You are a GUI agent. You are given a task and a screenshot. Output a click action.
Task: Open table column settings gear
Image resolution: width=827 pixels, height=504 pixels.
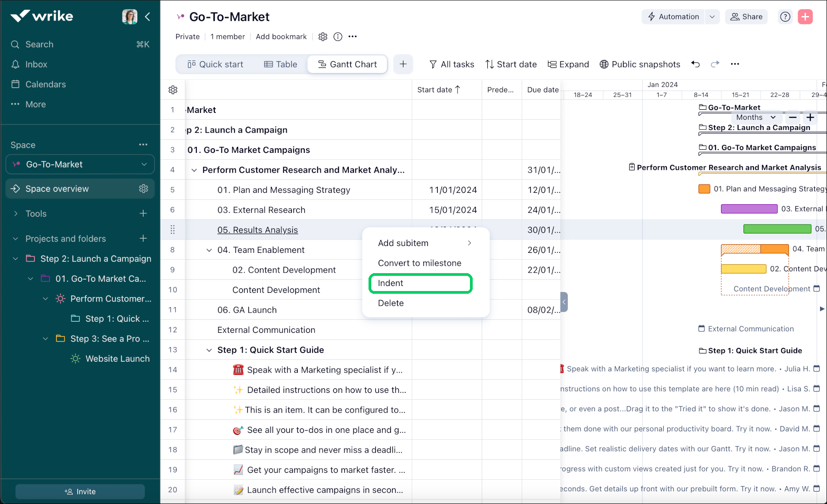tap(173, 90)
